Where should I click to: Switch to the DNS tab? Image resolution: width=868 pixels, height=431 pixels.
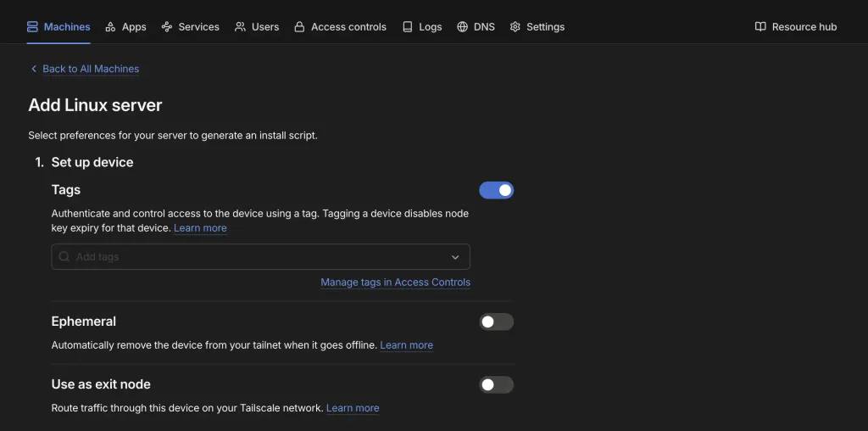(x=476, y=26)
